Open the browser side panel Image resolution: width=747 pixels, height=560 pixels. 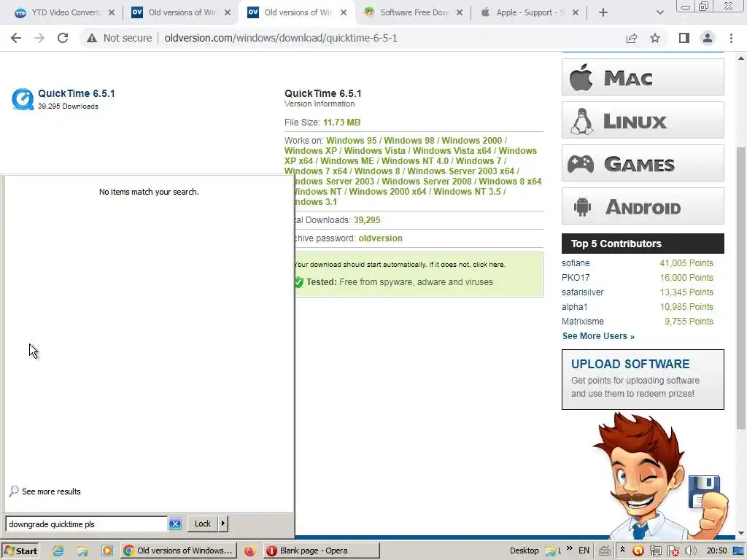pos(684,38)
